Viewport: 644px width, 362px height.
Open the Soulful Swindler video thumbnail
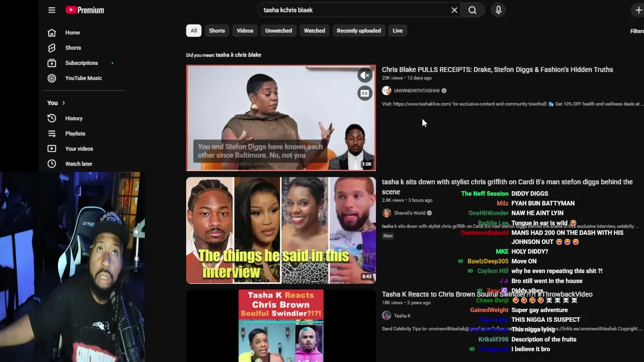click(281, 326)
